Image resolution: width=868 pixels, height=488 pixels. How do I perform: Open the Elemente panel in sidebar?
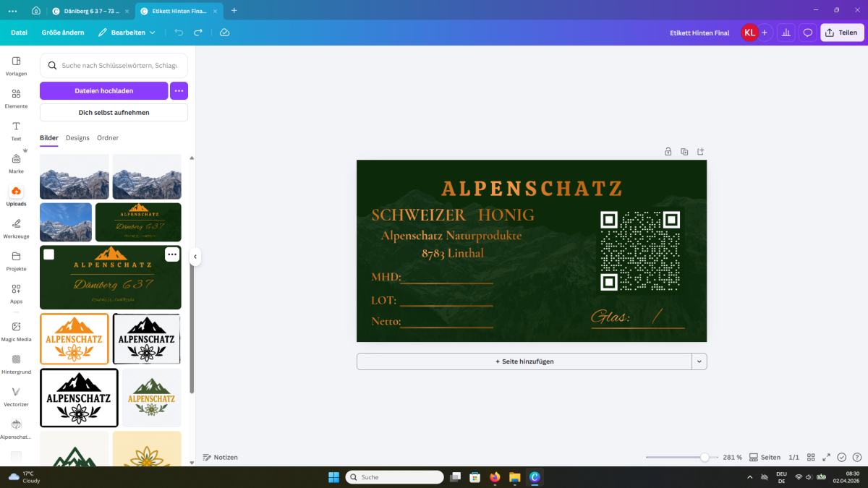click(16, 98)
